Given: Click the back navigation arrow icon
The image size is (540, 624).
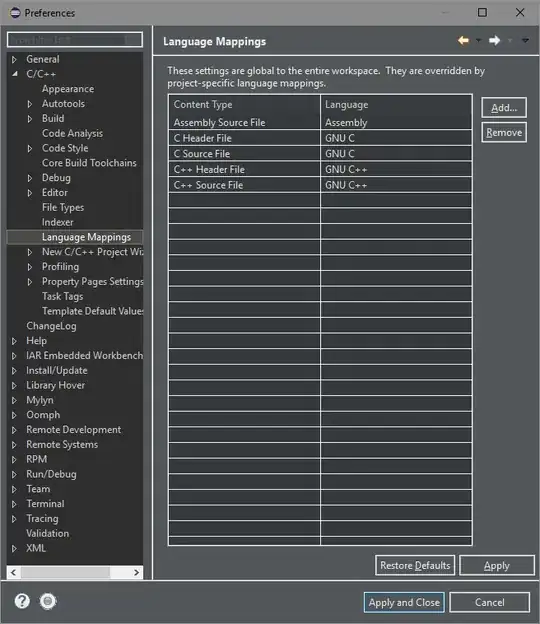Looking at the screenshot, I should pyautogui.click(x=463, y=41).
